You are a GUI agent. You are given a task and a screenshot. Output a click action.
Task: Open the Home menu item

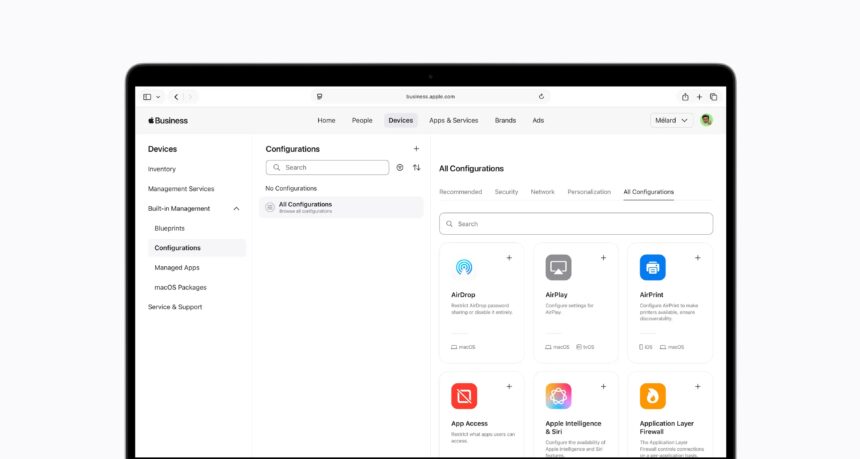(326, 121)
